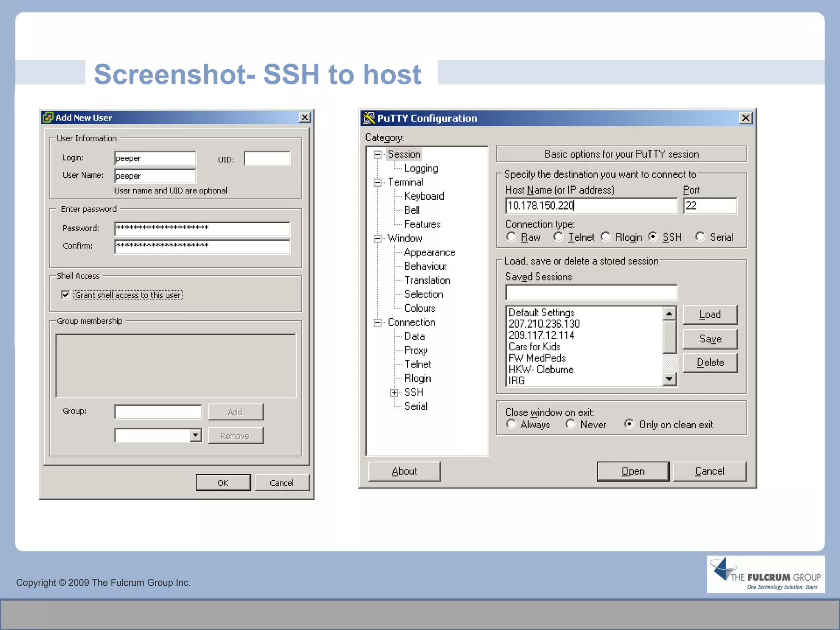Collapse the Connection tree node
The height and width of the screenshot is (630, 840).
[377, 323]
